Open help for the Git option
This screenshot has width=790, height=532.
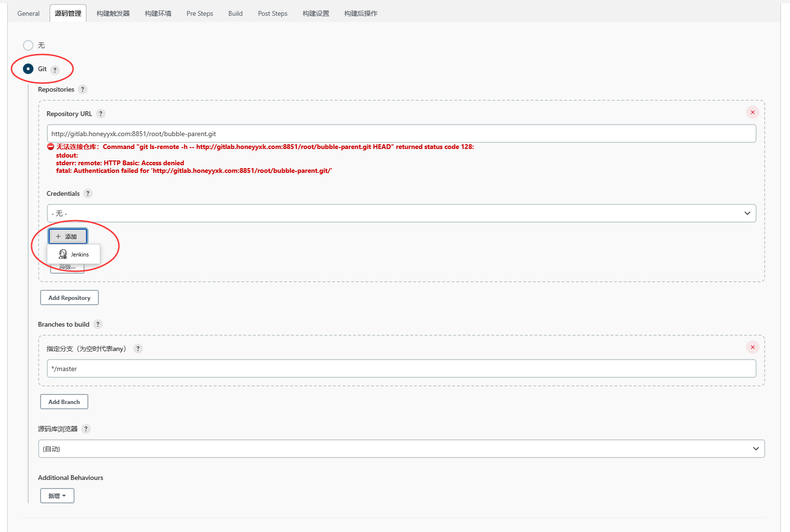tap(55, 70)
